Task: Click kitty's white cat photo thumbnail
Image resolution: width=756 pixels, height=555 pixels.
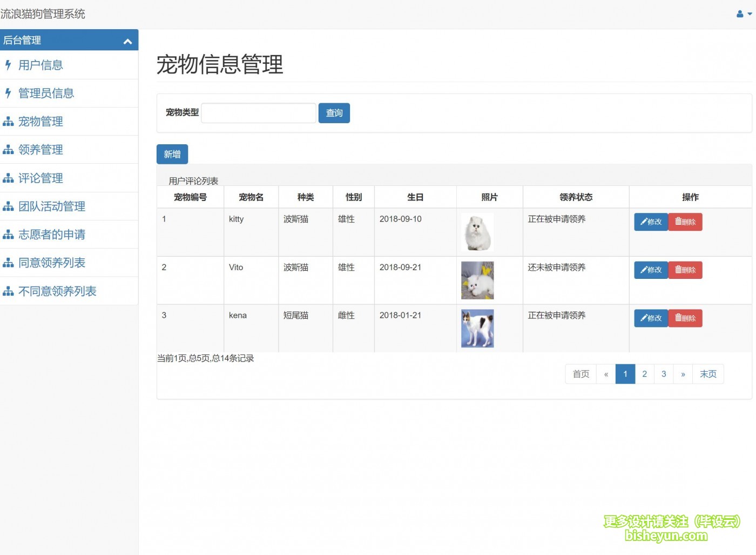Action: 477,232
